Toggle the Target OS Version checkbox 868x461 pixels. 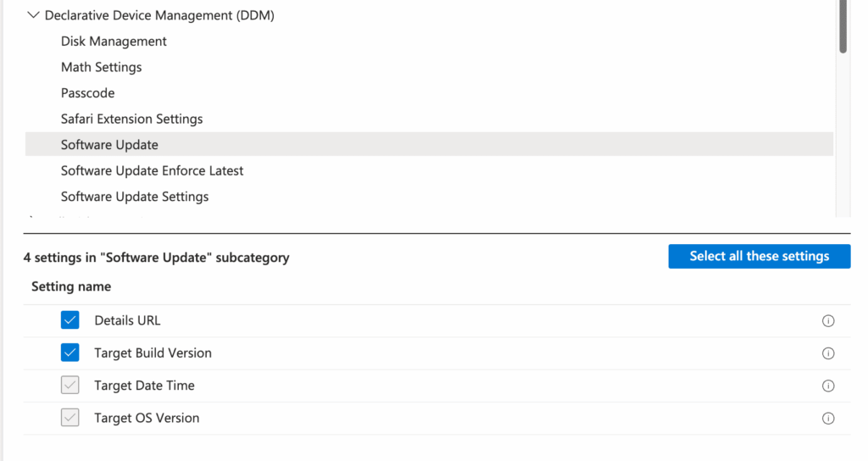point(70,418)
